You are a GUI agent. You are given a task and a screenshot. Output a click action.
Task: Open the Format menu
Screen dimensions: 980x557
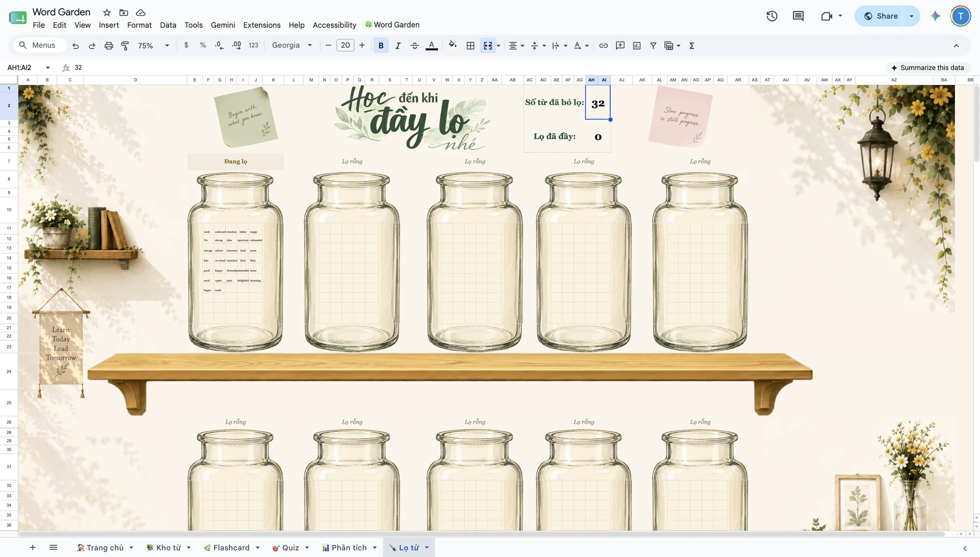139,25
